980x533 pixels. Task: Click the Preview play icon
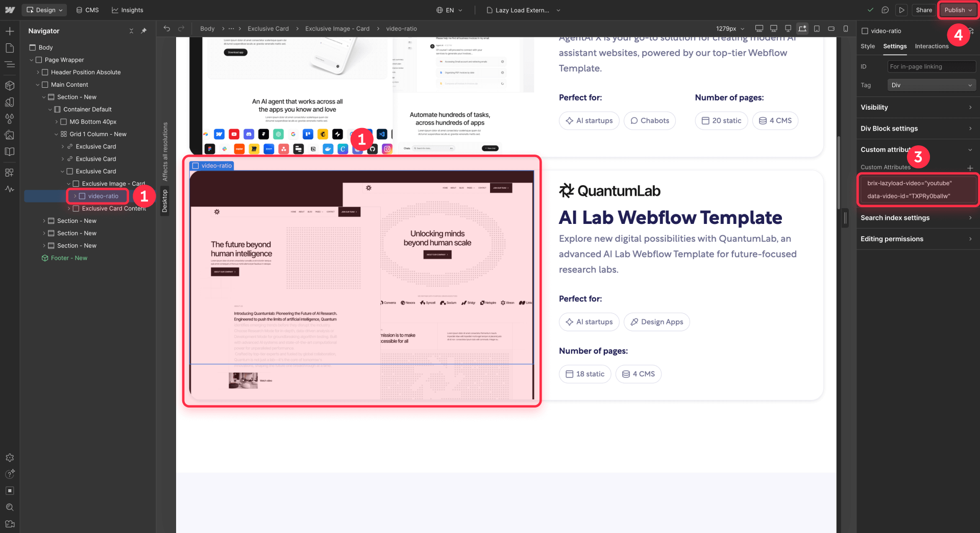(902, 10)
